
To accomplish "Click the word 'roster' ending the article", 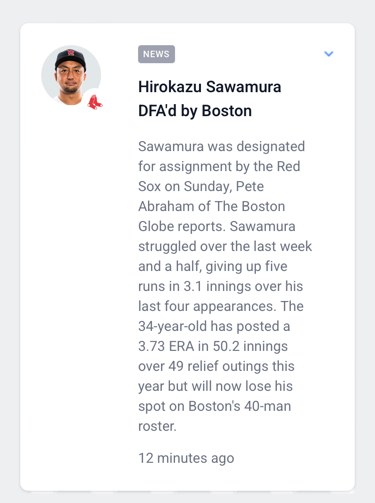I will pos(156,426).
